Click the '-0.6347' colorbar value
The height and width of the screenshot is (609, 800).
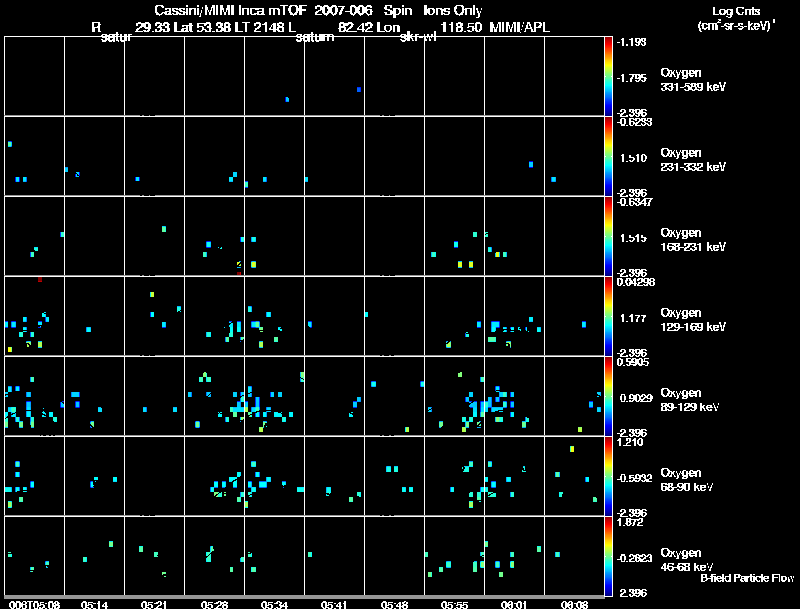[634, 202]
